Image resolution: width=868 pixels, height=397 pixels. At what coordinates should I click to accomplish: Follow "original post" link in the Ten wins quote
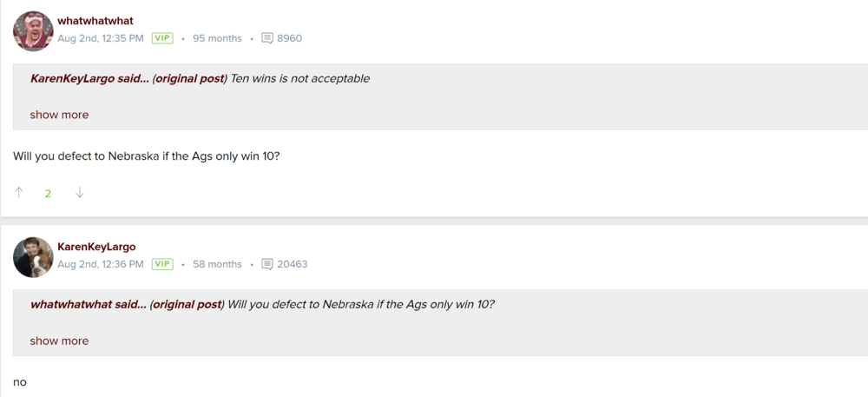(190, 78)
